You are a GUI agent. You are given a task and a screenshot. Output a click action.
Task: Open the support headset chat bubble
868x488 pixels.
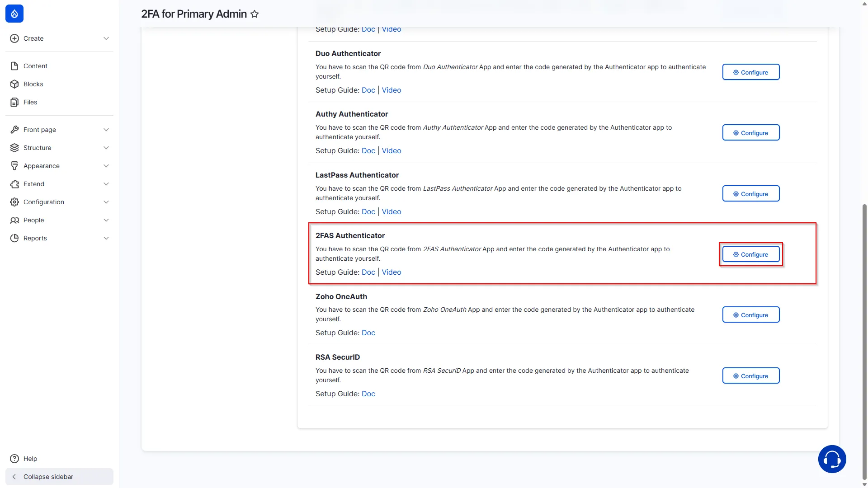click(x=832, y=459)
